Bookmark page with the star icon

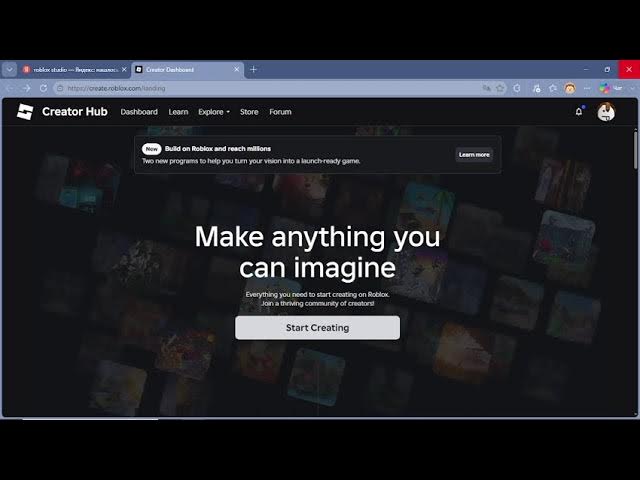point(500,88)
